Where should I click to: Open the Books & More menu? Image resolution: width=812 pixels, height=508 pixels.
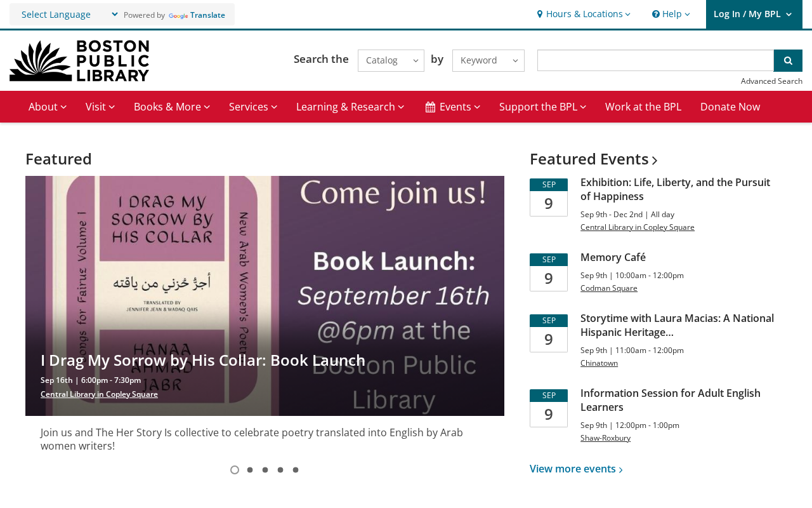point(172,107)
